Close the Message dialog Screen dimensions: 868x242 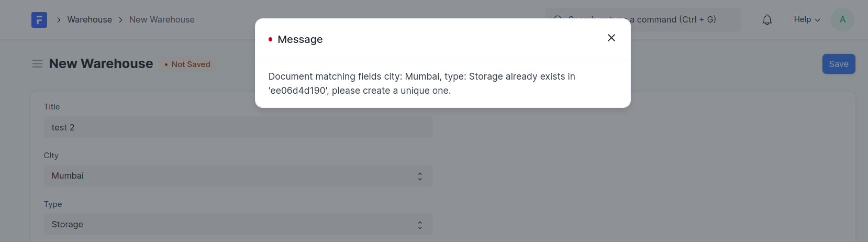click(x=611, y=38)
